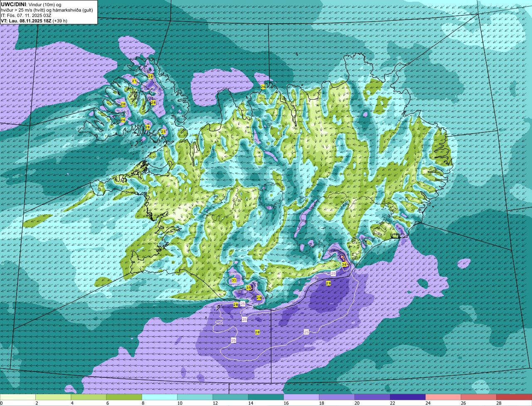Viewport: 532px width, 406px height.
Task: Click the 12–14 m/s teal legend swatch
Action: [x=231, y=397]
